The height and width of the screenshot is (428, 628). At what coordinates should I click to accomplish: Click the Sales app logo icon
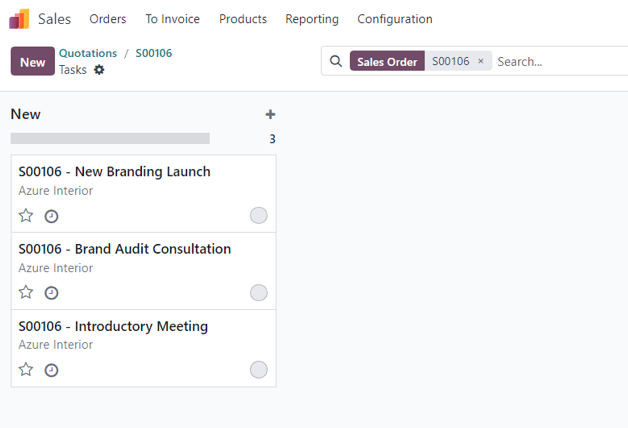pos(19,19)
